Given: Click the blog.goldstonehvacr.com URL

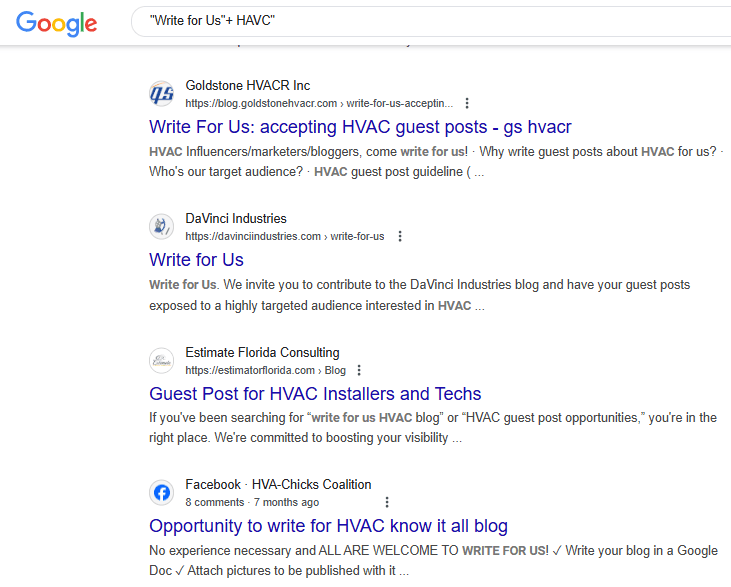Looking at the screenshot, I should point(319,103).
